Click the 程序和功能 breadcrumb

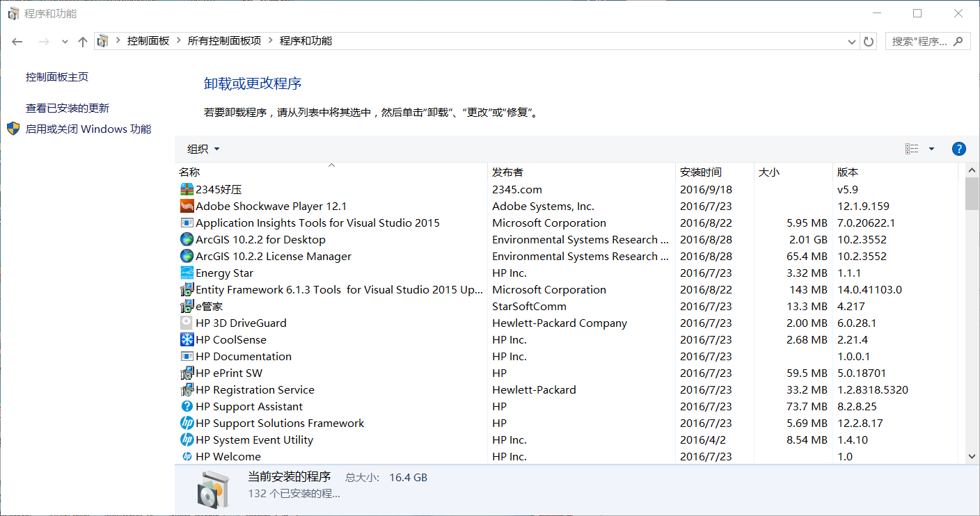306,41
